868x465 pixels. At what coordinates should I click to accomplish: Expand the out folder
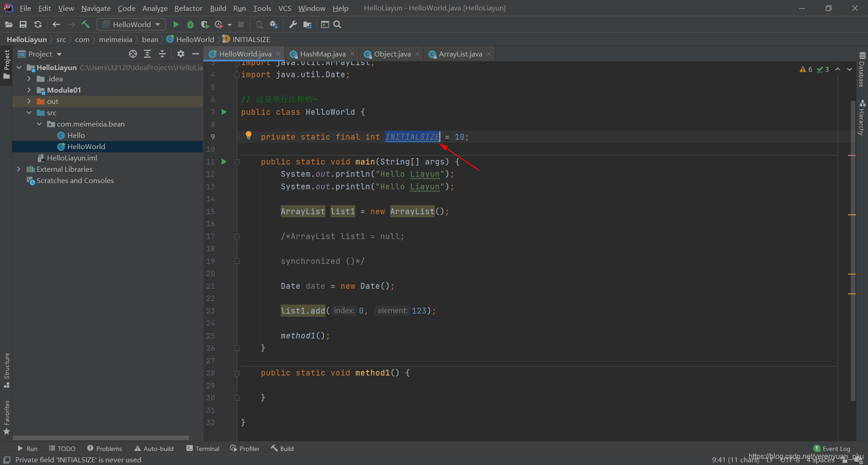(x=29, y=101)
